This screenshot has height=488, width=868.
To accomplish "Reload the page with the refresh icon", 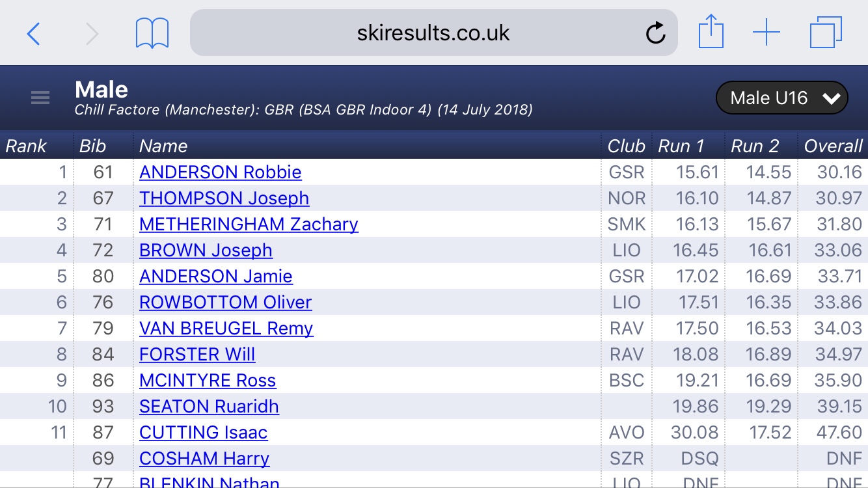I will click(x=655, y=33).
